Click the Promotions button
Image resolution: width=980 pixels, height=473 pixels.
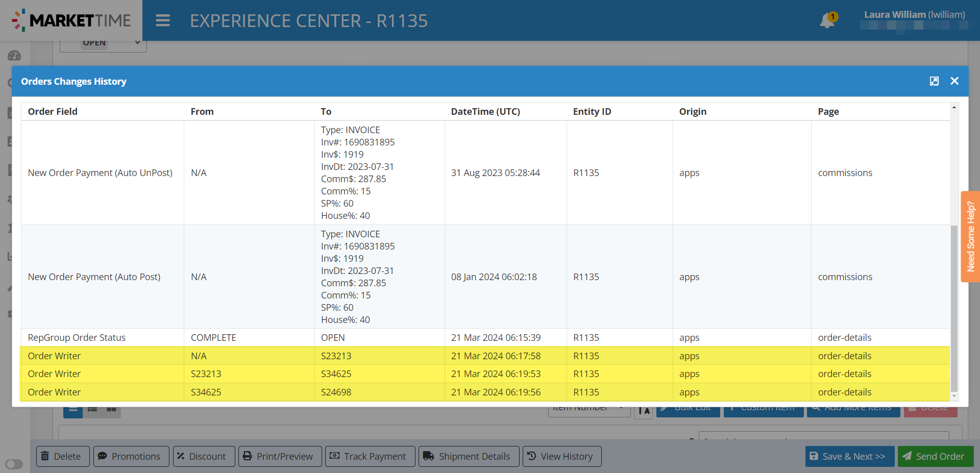click(x=130, y=456)
